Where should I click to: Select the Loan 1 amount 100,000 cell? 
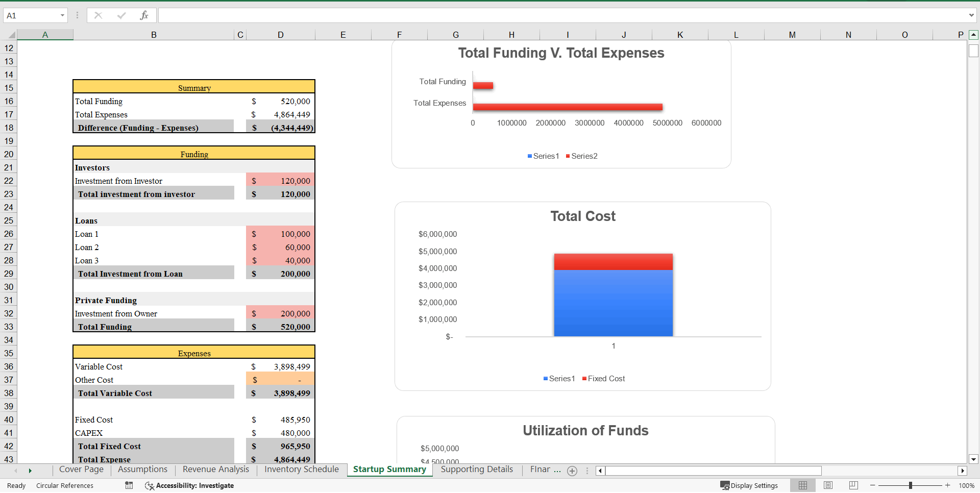[280, 234]
